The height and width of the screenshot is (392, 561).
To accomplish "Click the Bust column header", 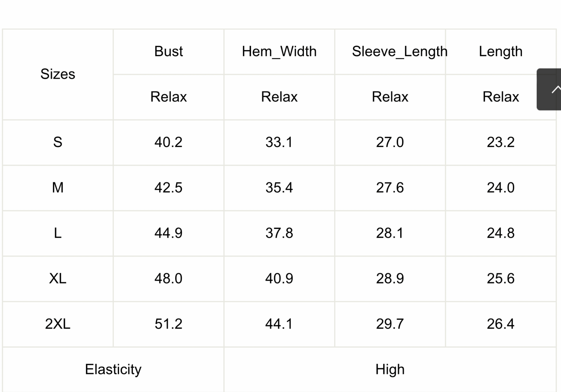I will (168, 51).
